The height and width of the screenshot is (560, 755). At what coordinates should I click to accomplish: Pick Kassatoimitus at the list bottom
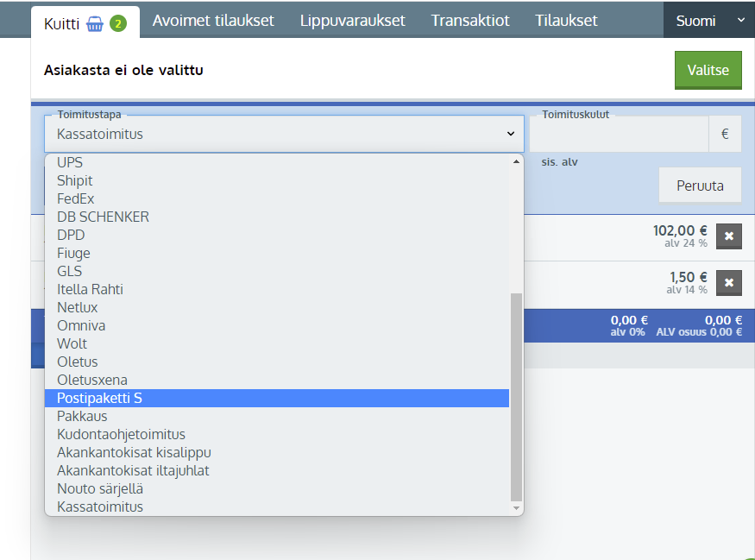point(277,507)
